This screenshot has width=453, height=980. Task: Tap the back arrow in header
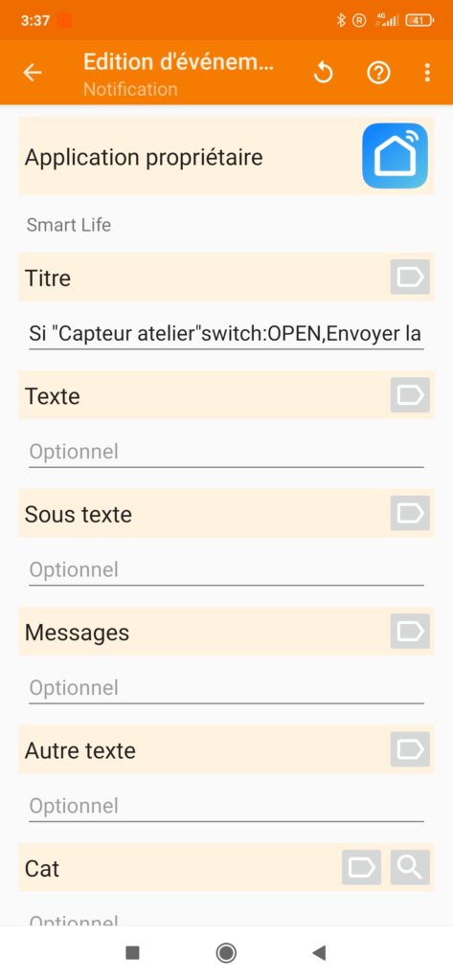point(33,73)
